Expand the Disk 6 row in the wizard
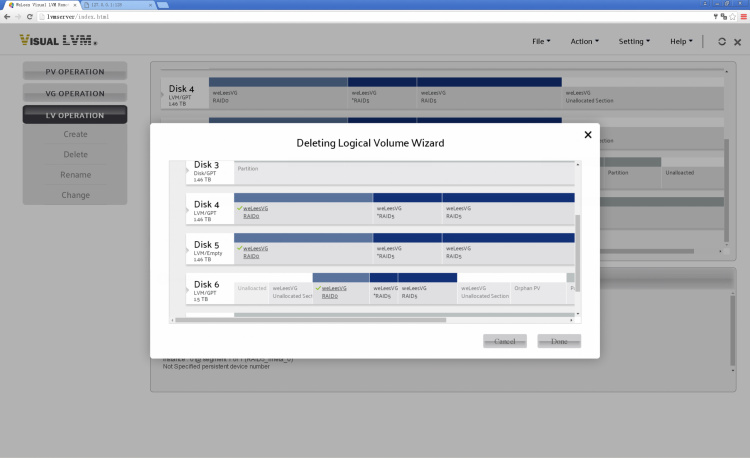This screenshot has width=750, height=458. click(189, 291)
